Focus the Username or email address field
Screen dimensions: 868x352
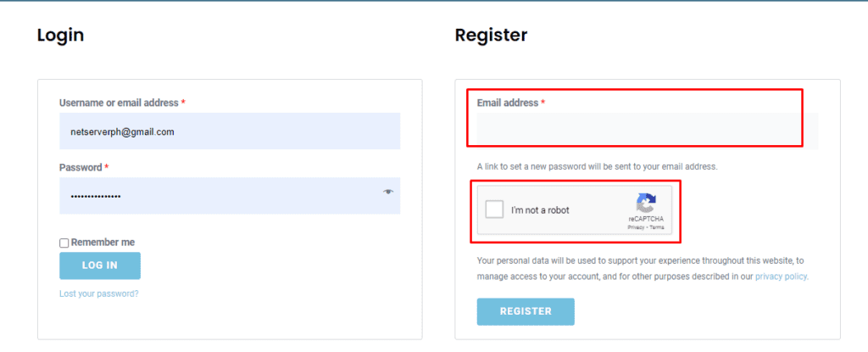[x=230, y=131]
